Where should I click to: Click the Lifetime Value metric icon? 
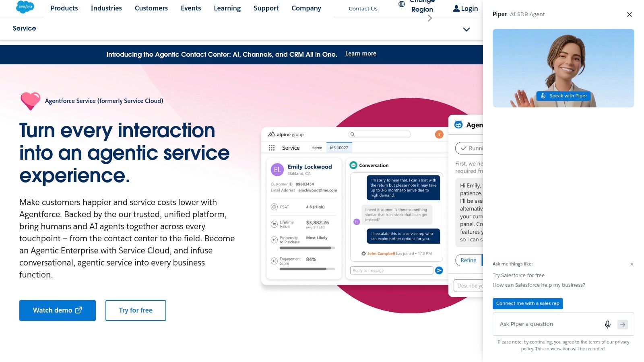tap(274, 224)
